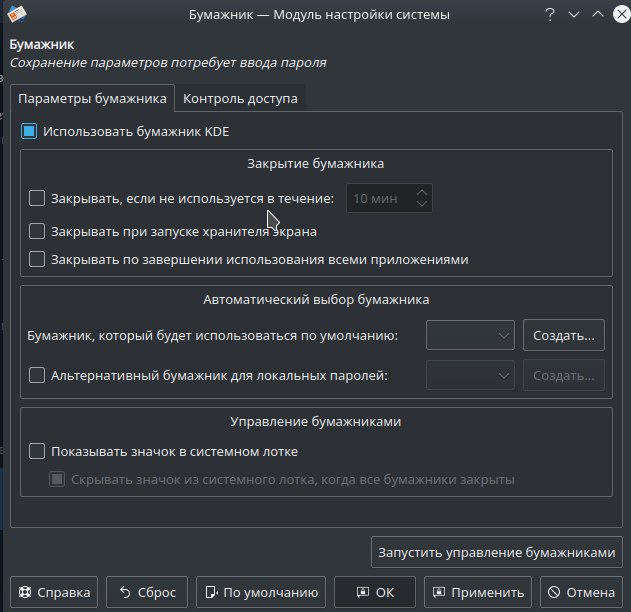This screenshot has height=612, width=631.
Task: Click the Управление бумажниками section heading
Action: [x=316, y=421]
